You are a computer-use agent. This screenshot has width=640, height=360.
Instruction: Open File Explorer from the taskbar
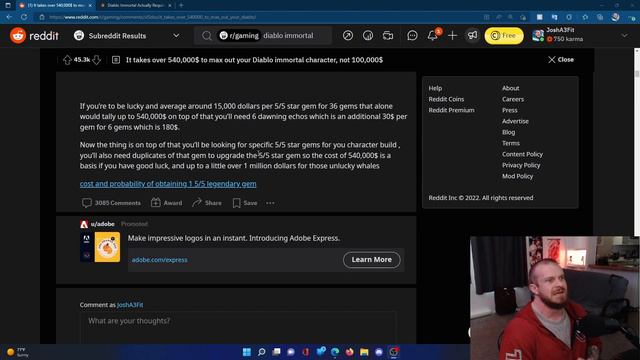click(364, 352)
